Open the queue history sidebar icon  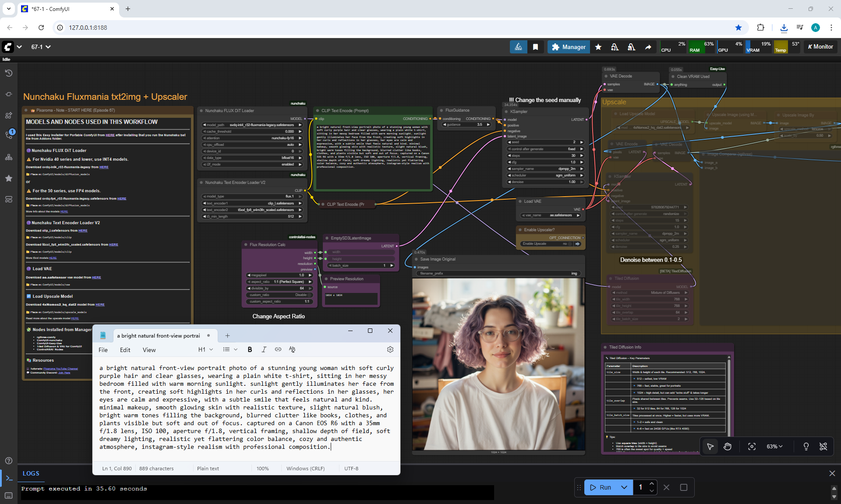tap(8, 73)
